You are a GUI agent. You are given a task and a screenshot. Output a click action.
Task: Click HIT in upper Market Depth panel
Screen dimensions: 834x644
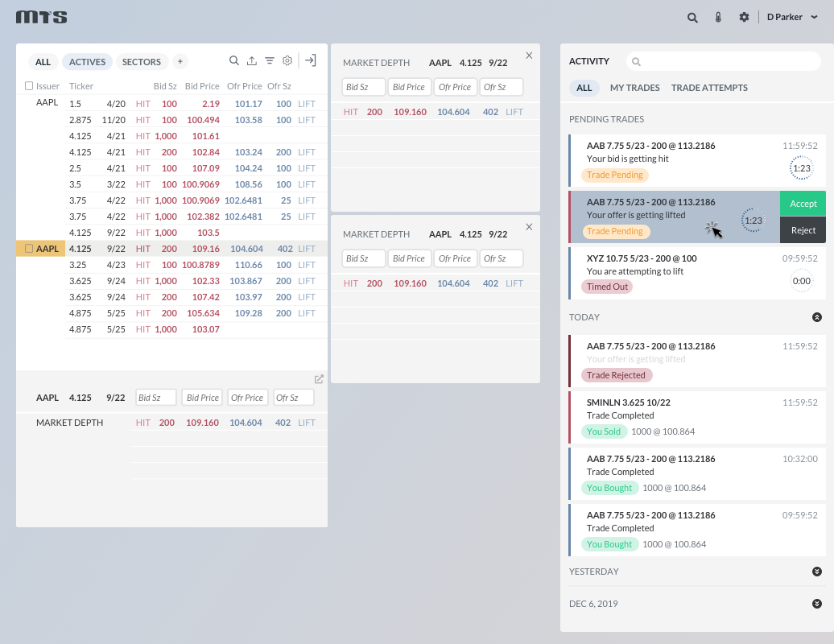pos(350,112)
